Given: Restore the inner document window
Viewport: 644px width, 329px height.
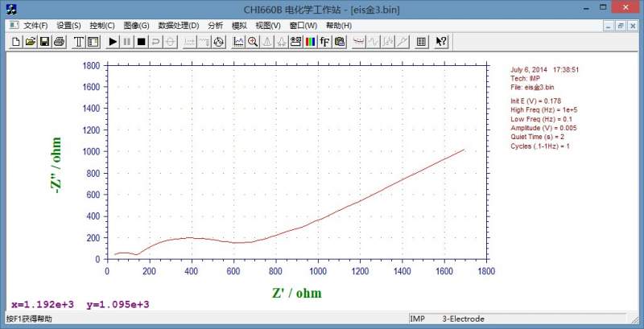Looking at the screenshot, I should click(x=621, y=26).
